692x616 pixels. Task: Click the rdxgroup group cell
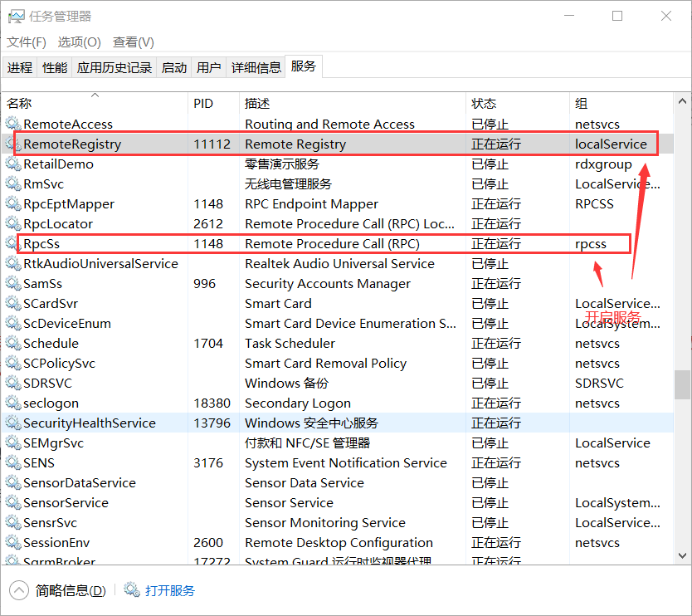pyautogui.click(x=603, y=164)
